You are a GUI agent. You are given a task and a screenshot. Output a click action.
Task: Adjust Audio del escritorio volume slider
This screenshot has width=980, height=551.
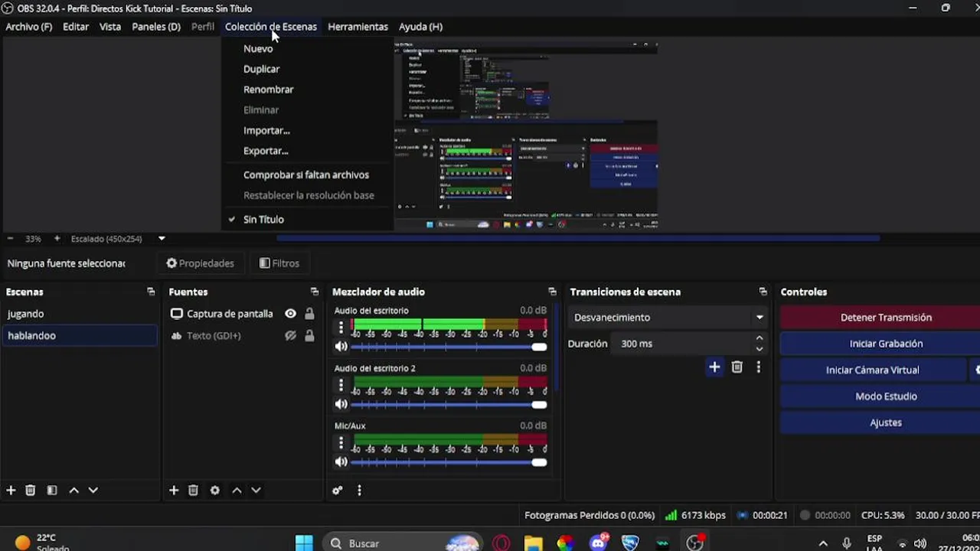click(449, 347)
